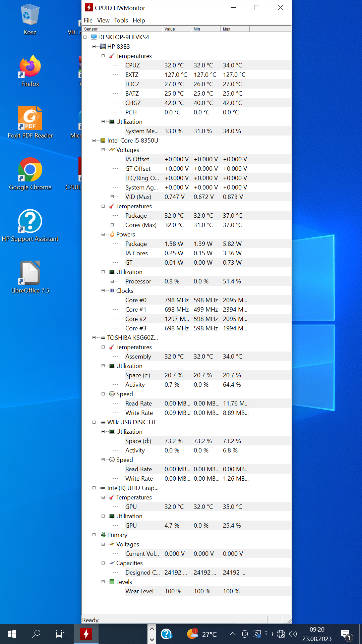Select the Wear Level row

(x=139, y=591)
